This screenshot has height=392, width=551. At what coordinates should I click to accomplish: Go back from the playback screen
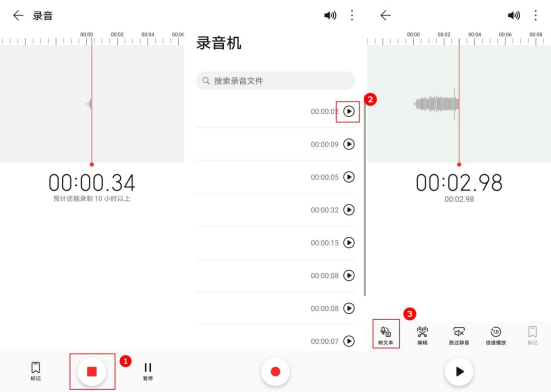click(385, 15)
